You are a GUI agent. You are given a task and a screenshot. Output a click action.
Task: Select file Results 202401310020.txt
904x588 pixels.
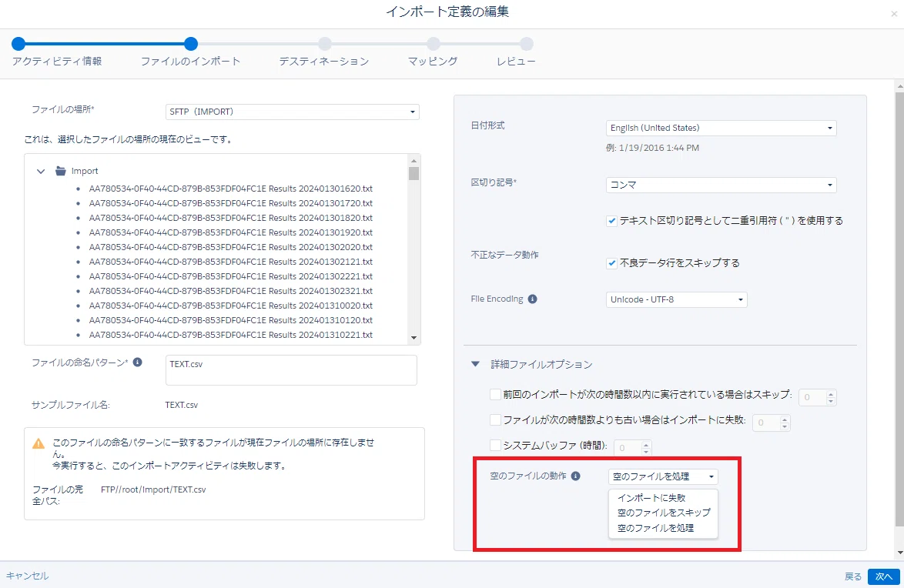click(x=230, y=306)
